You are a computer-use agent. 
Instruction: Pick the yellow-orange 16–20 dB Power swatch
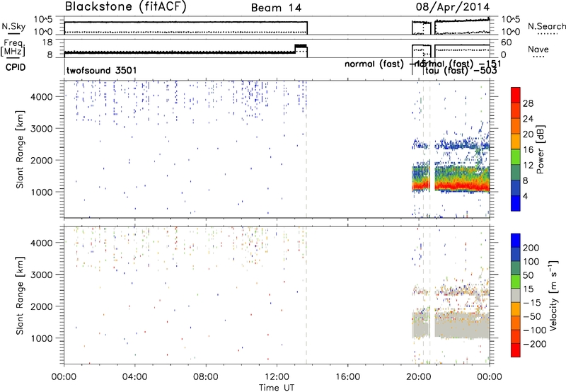(x=516, y=142)
